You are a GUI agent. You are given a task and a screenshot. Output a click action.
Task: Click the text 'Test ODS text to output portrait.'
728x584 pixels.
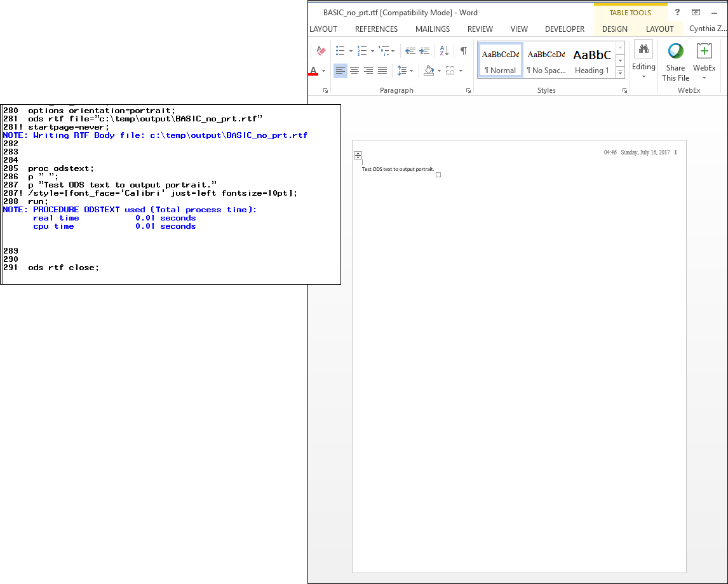[398, 169]
